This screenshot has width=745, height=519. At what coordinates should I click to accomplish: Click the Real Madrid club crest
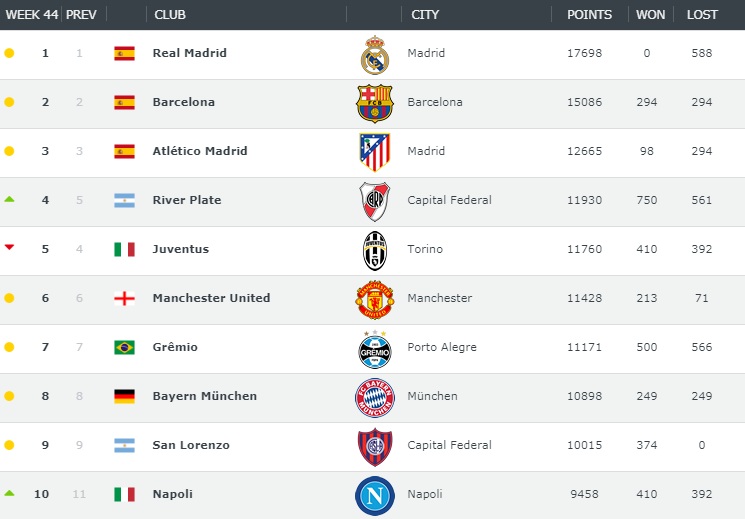(x=375, y=55)
